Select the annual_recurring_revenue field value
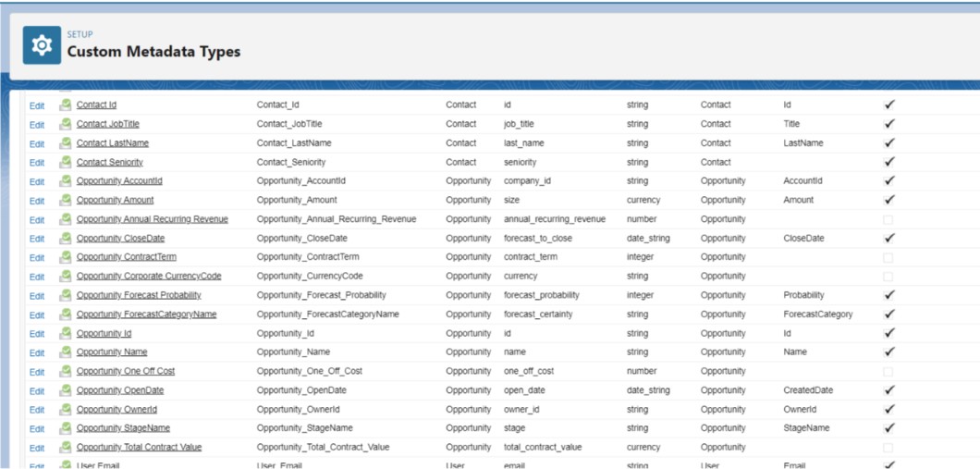The width and height of the screenshot is (980, 469). pyautogui.click(x=555, y=219)
